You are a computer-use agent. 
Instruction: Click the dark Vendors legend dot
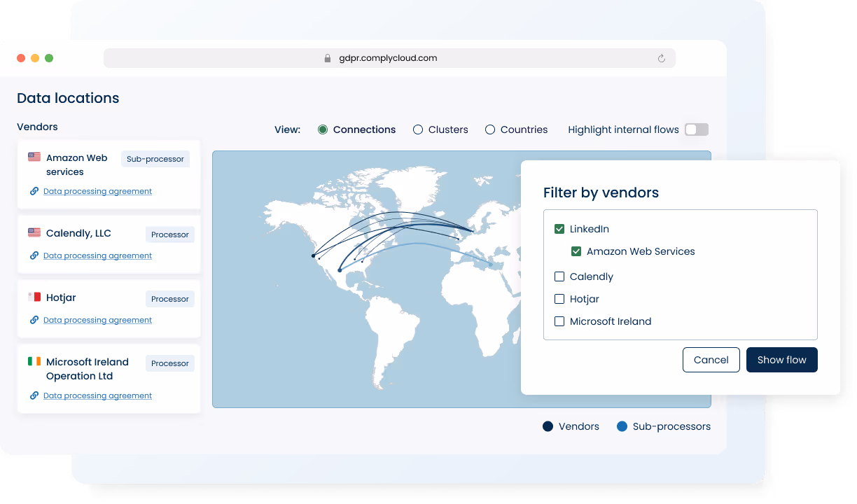pyautogui.click(x=548, y=426)
